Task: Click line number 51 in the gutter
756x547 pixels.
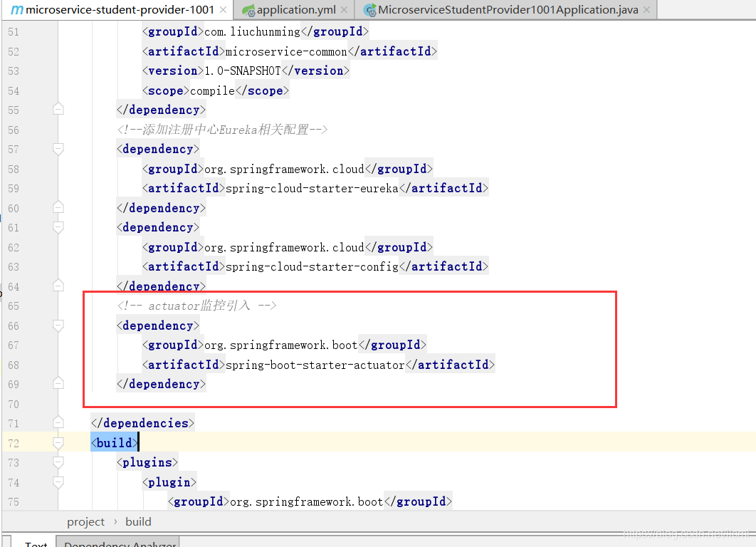Action: click(x=14, y=32)
